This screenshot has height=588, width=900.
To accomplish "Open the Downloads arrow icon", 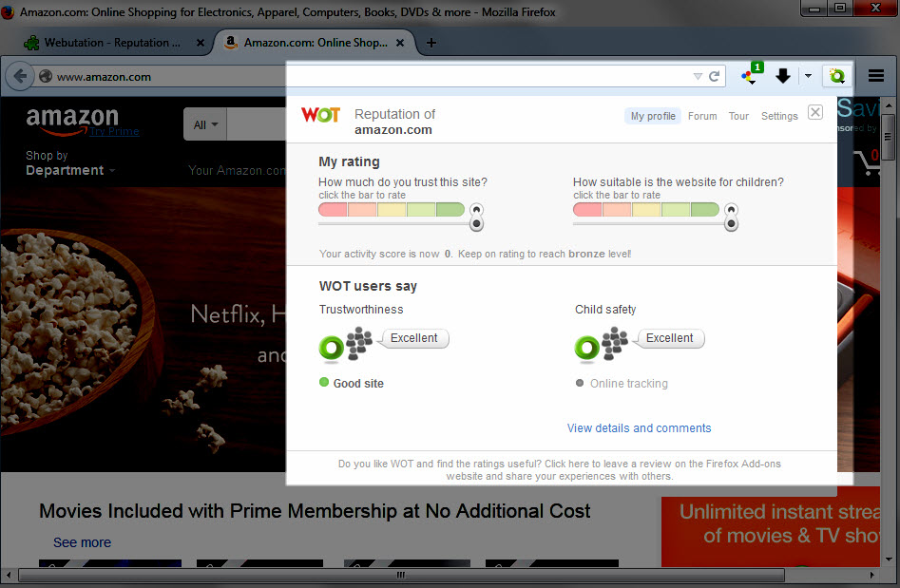I will pos(782,76).
